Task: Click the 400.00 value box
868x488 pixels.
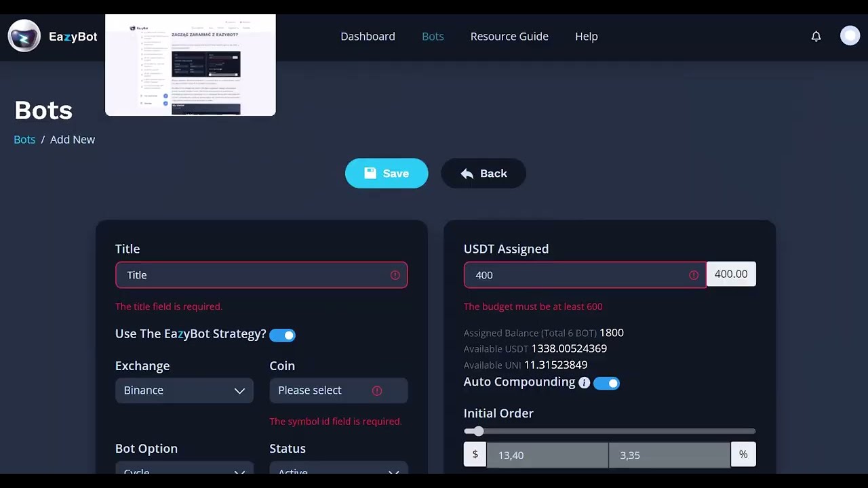Action: click(x=731, y=274)
